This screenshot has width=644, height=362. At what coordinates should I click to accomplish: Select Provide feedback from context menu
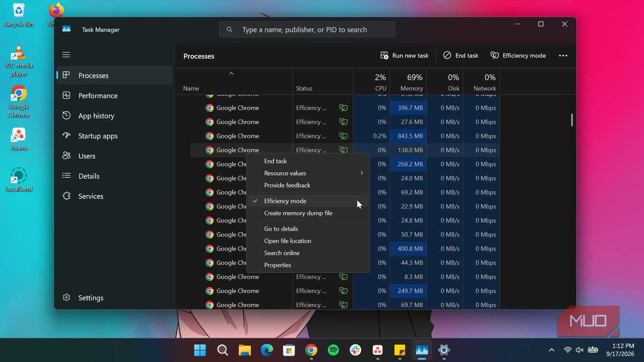pos(308,185)
